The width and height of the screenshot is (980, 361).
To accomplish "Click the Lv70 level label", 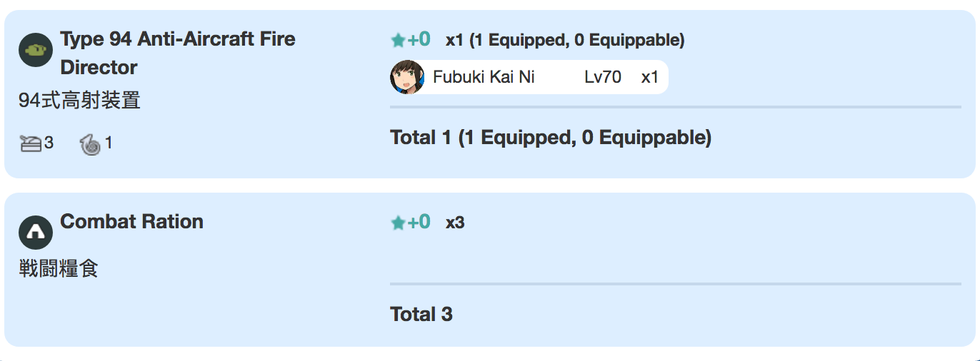I will pos(603,77).
